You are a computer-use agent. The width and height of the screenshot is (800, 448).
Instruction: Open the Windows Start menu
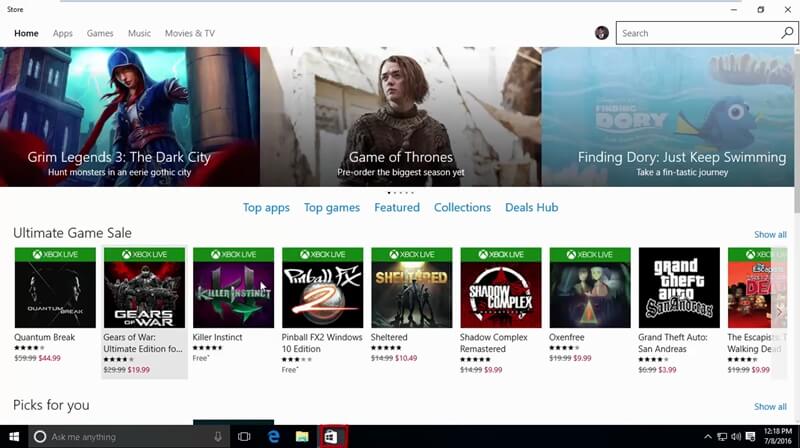pos(14,437)
